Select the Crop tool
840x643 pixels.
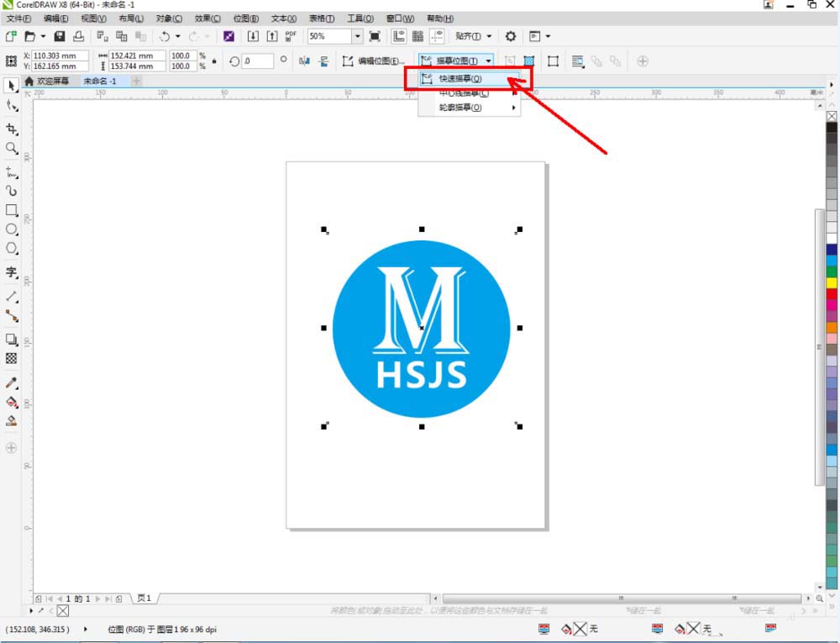11,129
